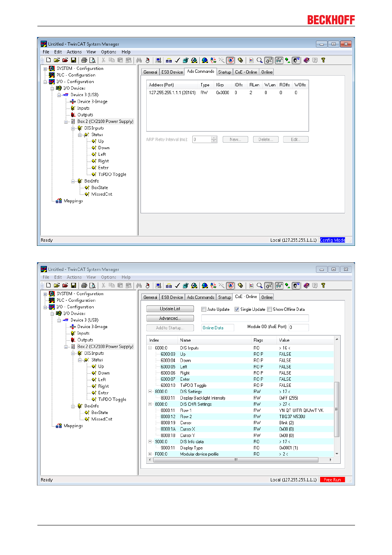Tick the Show Offline Data checkbox
The width and height of the screenshot is (392, 555).
click(270, 309)
